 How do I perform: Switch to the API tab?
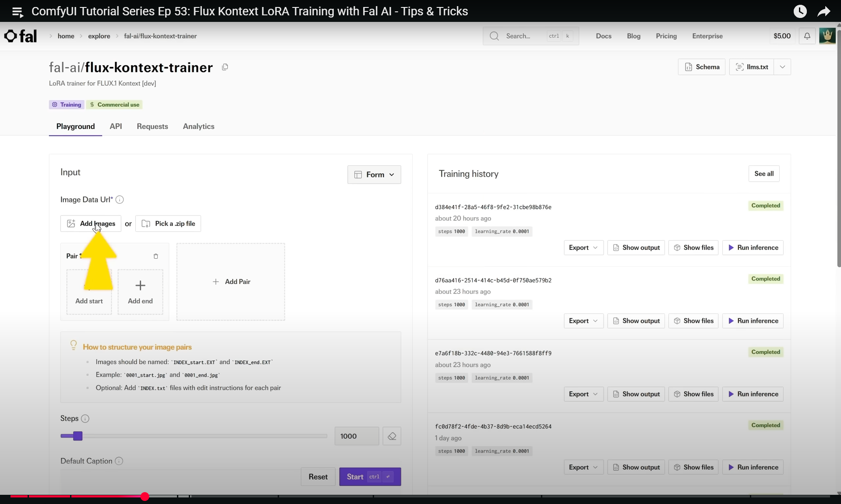[116, 127]
